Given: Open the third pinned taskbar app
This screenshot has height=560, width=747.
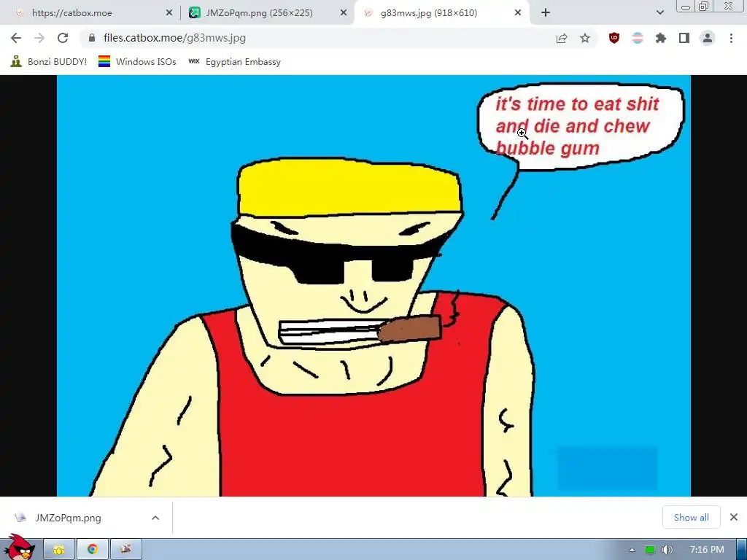Looking at the screenshot, I should [125, 550].
